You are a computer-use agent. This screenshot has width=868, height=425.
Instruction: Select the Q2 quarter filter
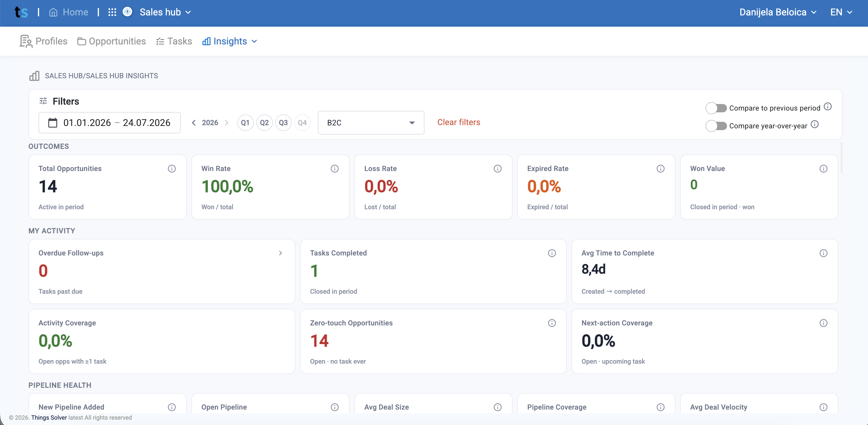[264, 123]
